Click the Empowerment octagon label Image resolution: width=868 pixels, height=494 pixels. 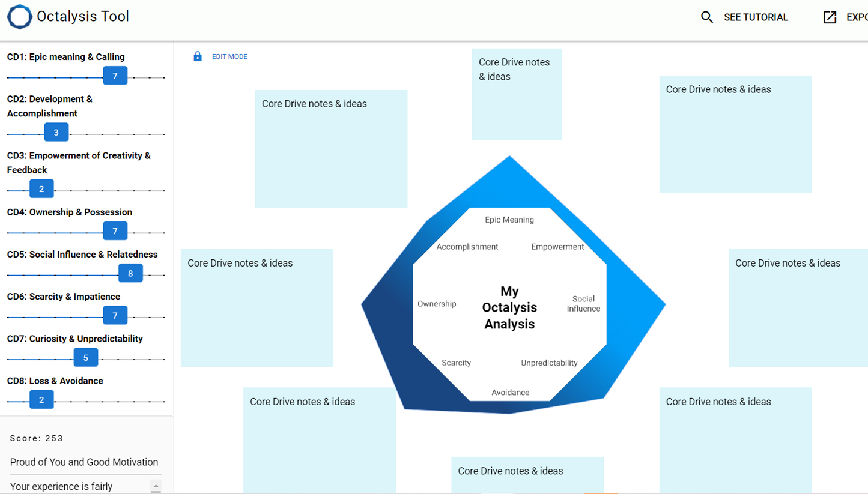(x=557, y=247)
